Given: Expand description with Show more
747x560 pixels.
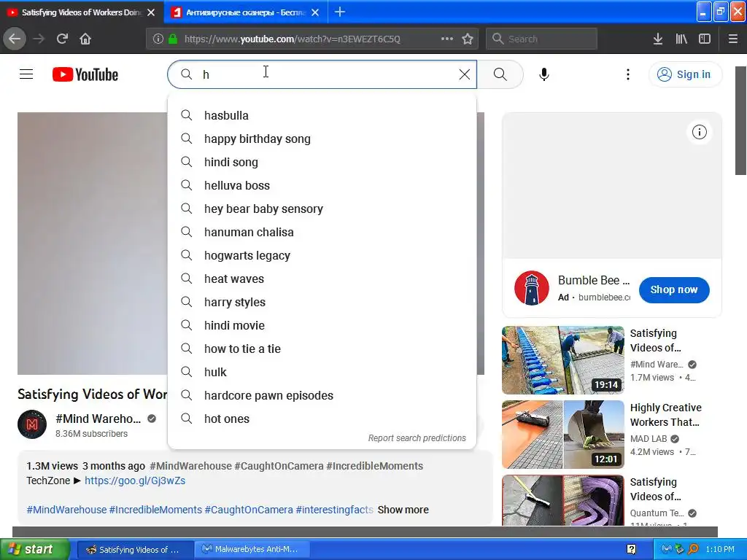Looking at the screenshot, I should [x=403, y=510].
